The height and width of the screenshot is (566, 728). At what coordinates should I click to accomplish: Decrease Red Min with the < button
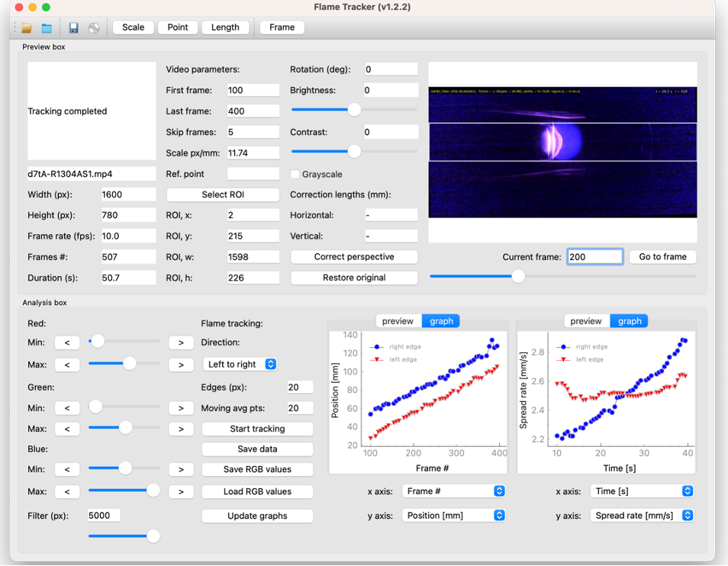(x=67, y=342)
